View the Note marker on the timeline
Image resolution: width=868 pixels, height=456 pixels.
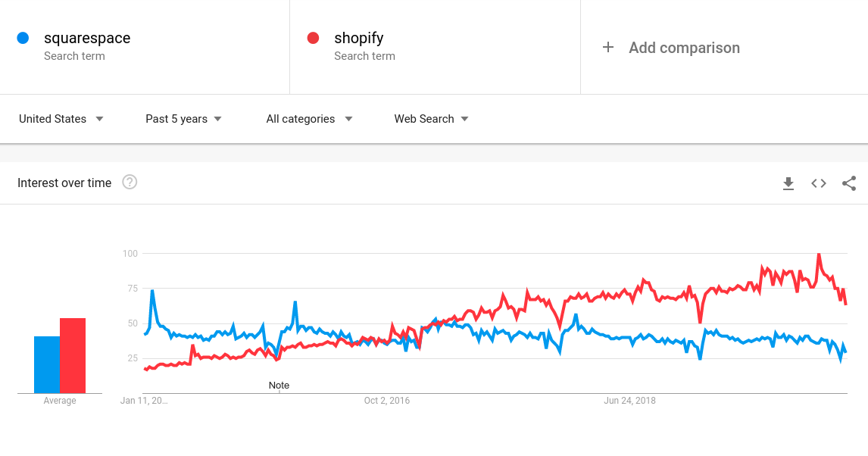[x=279, y=385]
